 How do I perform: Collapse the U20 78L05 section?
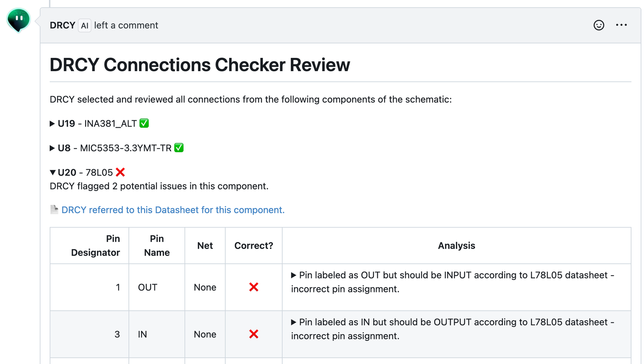pyautogui.click(x=53, y=172)
